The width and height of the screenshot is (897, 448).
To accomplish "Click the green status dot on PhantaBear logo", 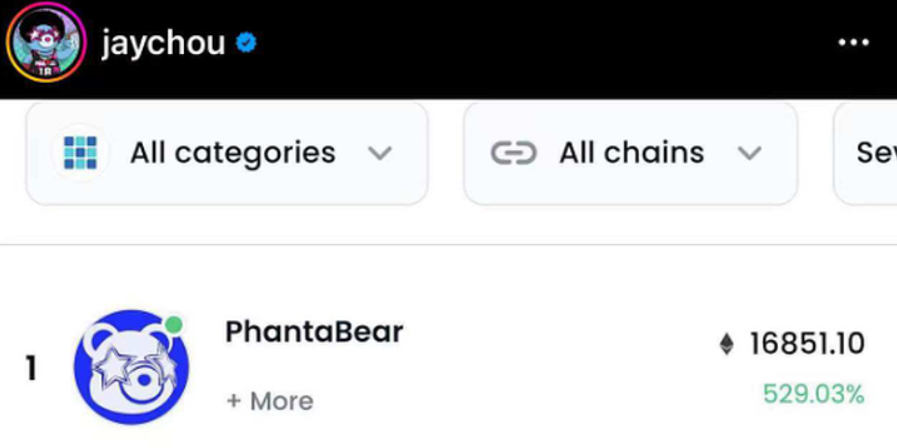I will [x=174, y=325].
